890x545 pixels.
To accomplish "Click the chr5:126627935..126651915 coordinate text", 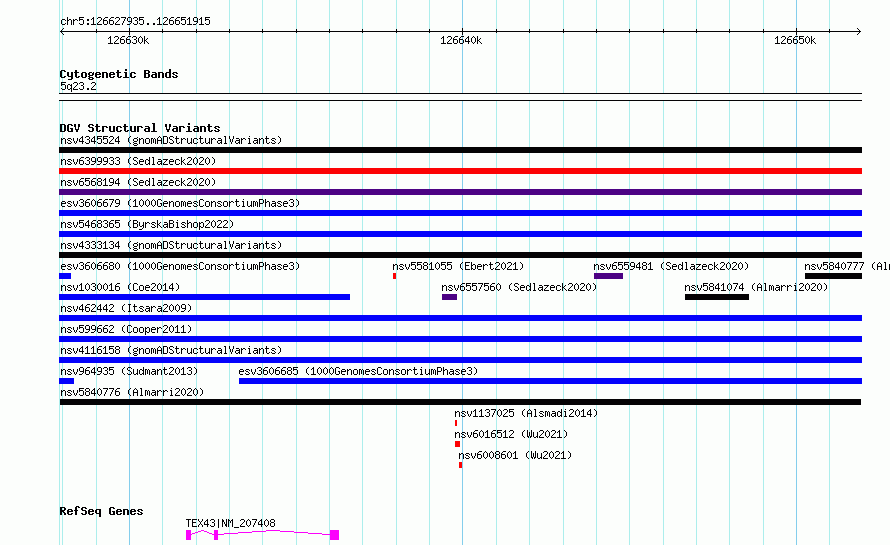I will (x=135, y=21).
